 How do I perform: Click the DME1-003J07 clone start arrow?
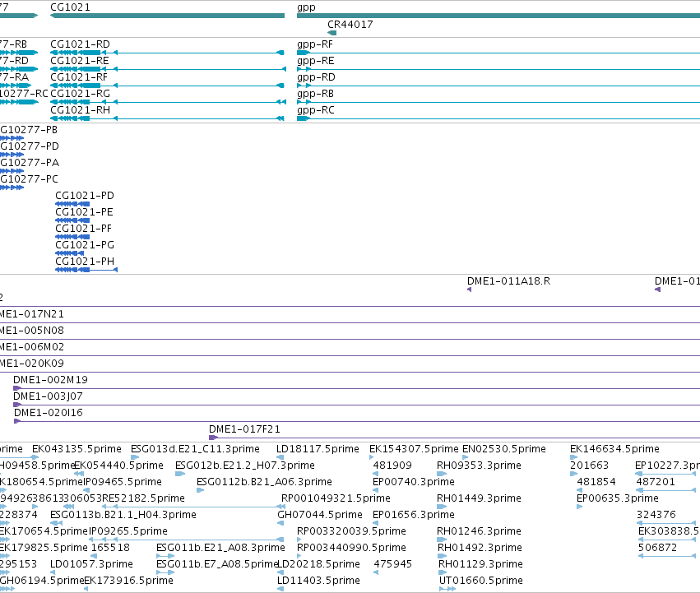coord(17,405)
